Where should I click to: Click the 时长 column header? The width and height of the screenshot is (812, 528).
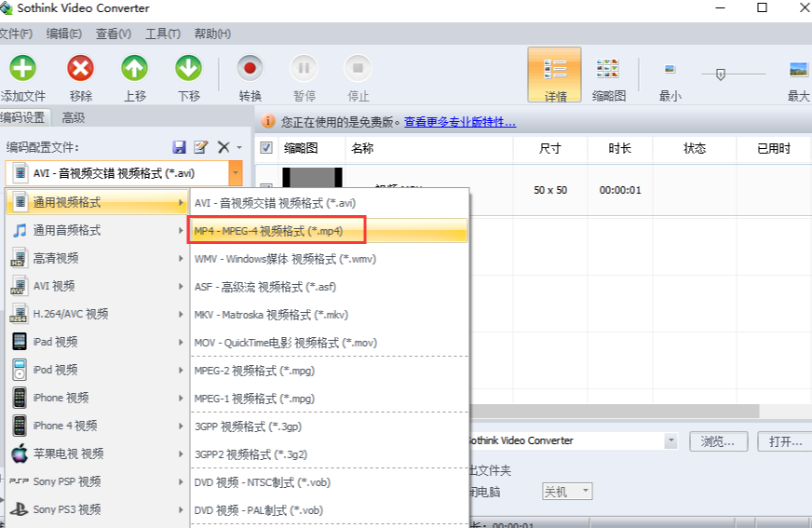[620, 149]
